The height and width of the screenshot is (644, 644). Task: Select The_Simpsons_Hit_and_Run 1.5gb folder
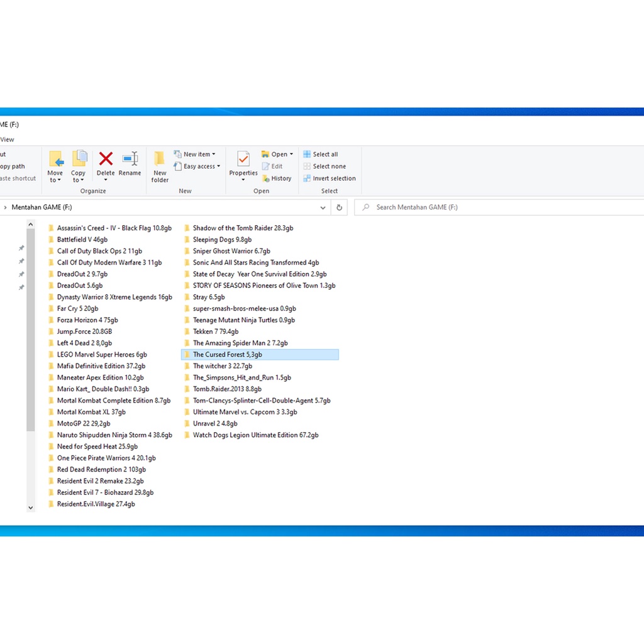click(238, 377)
